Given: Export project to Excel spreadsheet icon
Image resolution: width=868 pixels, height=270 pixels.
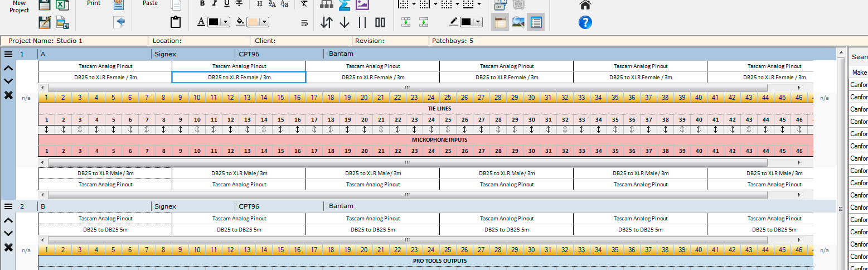Looking at the screenshot, I should pos(62,4).
